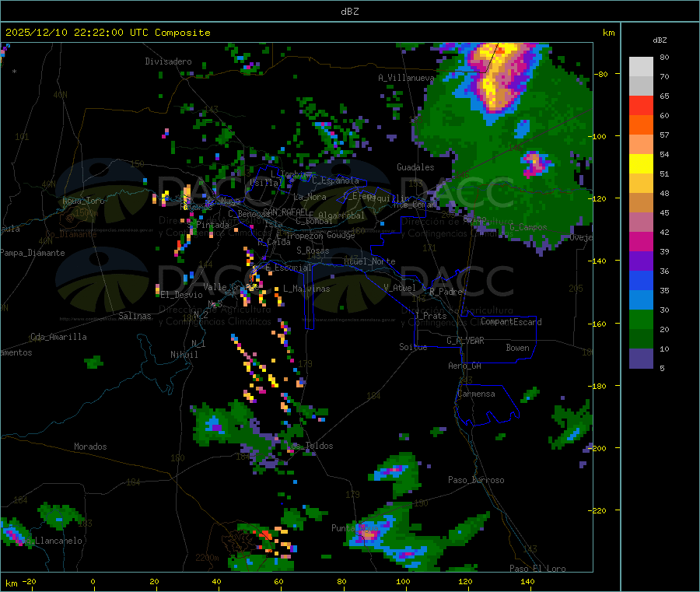Click the Los_Toldos label
This screenshot has height=592, width=700.
tap(310, 446)
